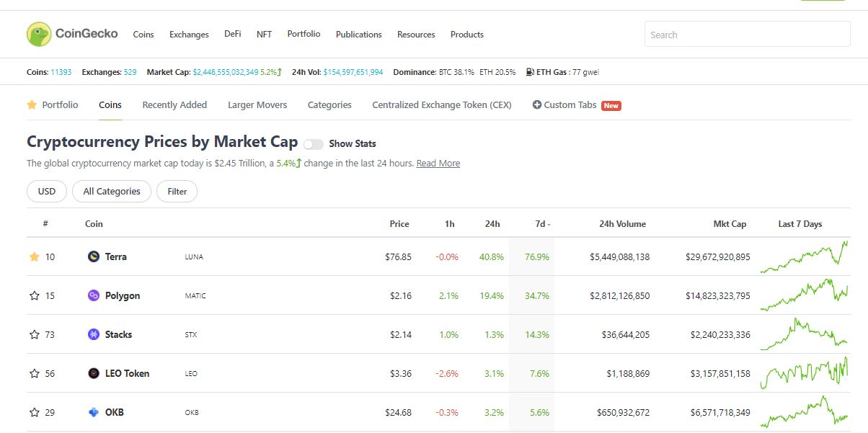Sort by the 7d column header
The width and height of the screenshot is (868, 433).
pyautogui.click(x=541, y=224)
